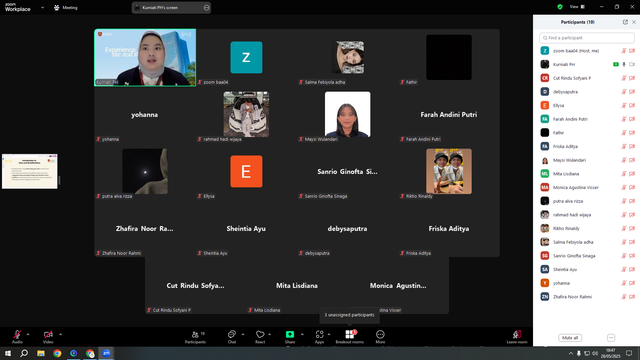Click mute icon for Friska Aditya in list
This screenshot has width=640, height=360.
(624, 147)
